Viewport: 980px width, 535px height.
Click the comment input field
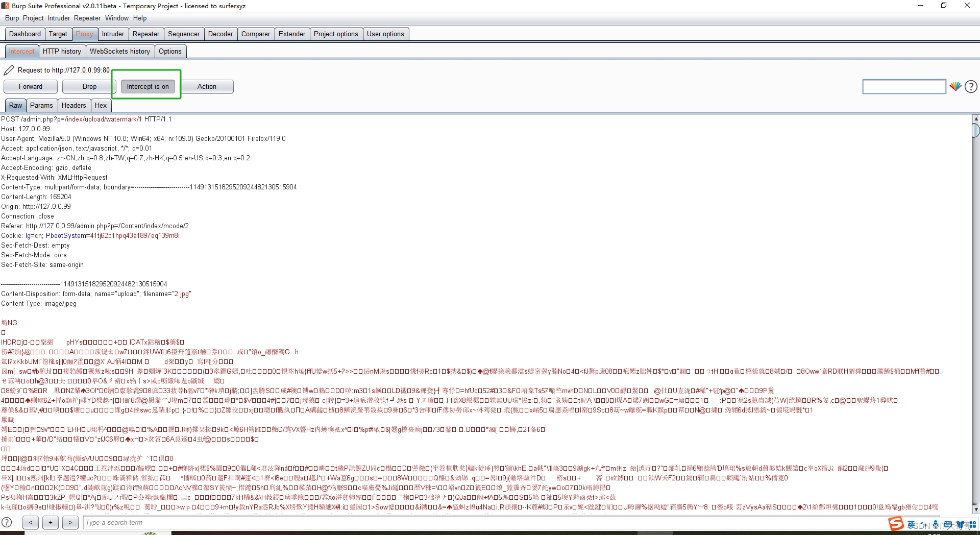point(904,87)
